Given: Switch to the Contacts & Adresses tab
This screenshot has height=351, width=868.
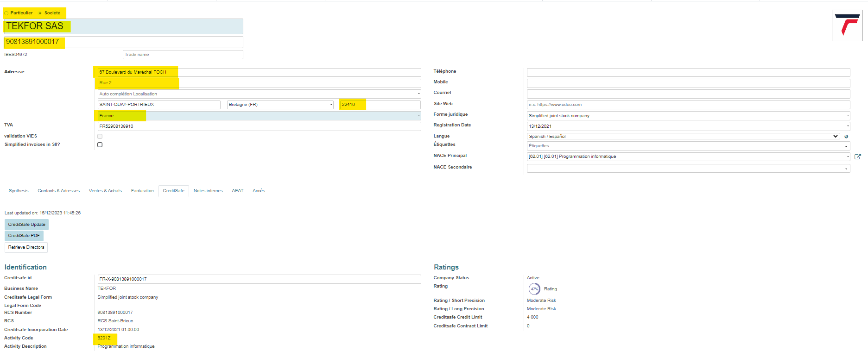Looking at the screenshot, I should (58, 191).
